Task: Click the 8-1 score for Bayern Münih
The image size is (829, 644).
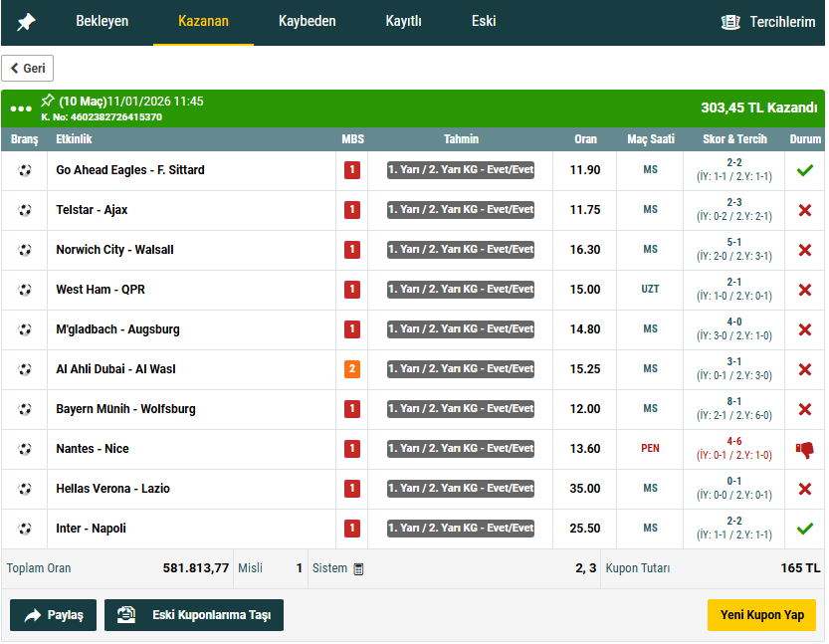Action: pyautogui.click(x=733, y=401)
